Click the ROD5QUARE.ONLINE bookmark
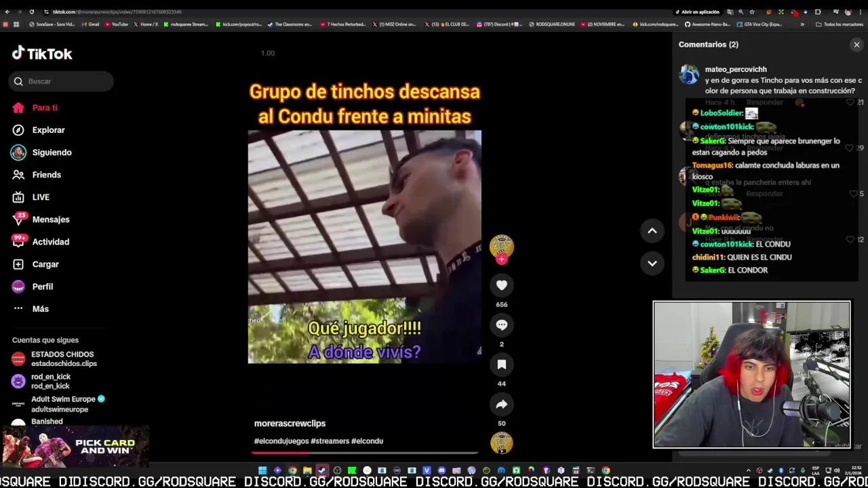Screen dimensions: 868x488 click(x=551, y=24)
